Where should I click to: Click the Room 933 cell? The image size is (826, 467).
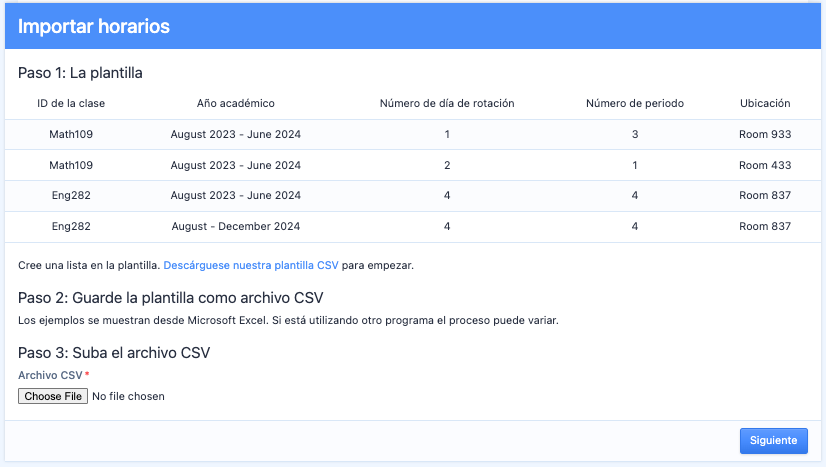[x=765, y=134]
